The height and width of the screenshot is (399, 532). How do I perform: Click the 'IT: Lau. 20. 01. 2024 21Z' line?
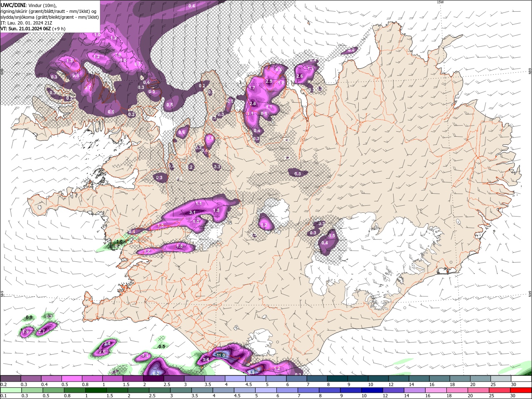tap(26, 23)
